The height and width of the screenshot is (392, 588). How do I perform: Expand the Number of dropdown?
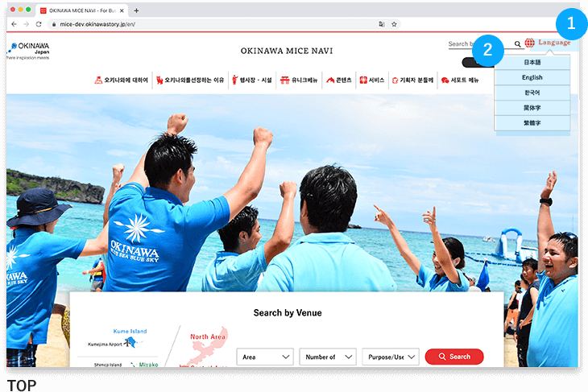pyautogui.click(x=327, y=357)
